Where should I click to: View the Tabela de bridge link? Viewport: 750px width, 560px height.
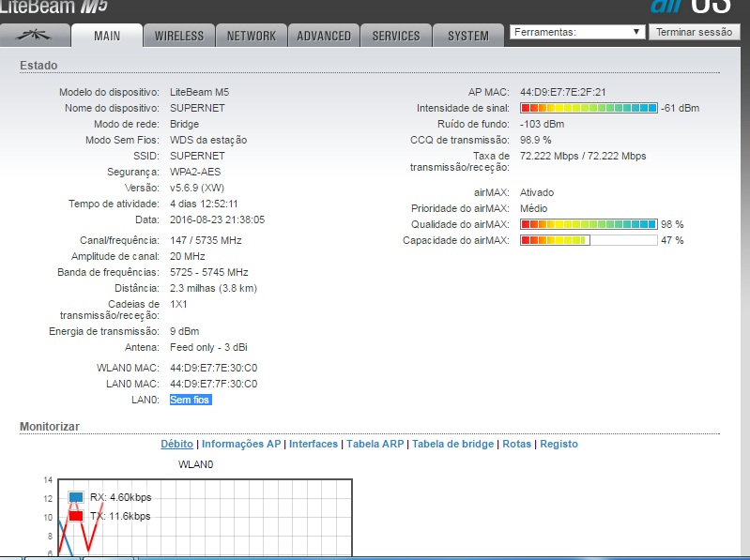(x=452, y=444)
